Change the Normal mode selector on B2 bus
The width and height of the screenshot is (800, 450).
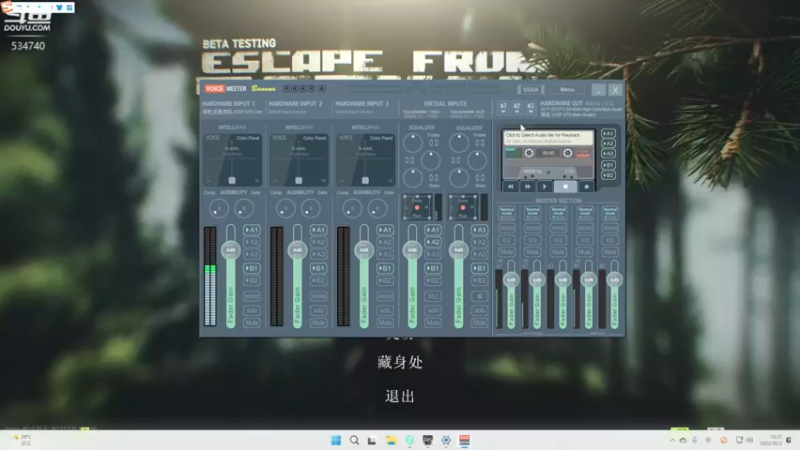(x=610, y=213)
